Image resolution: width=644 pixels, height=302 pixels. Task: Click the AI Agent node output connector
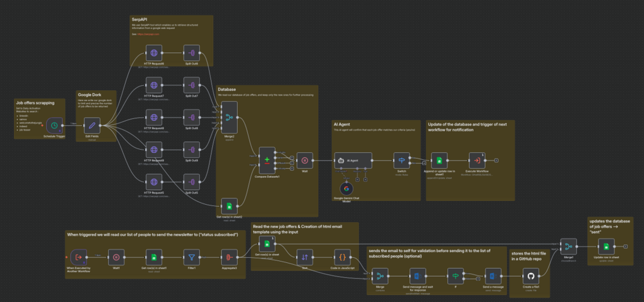373,161
